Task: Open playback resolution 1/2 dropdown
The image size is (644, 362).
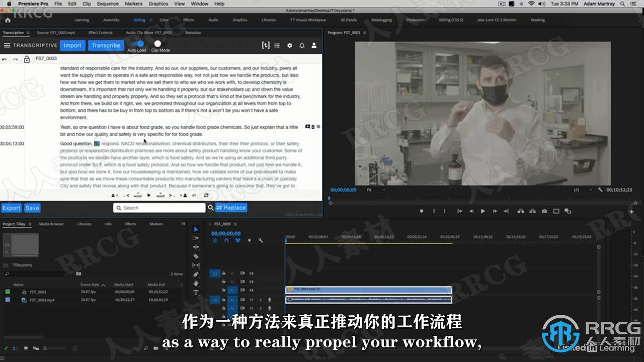Action: pos(583,190)
